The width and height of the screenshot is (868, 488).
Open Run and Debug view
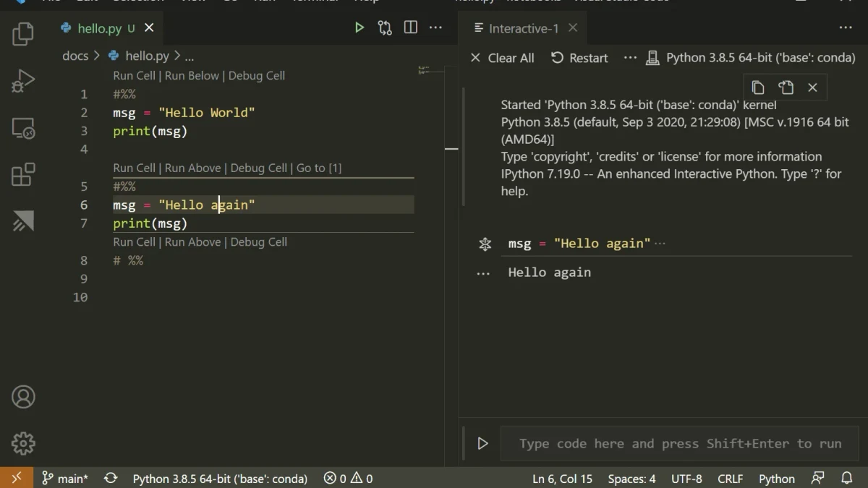point(23,82)
